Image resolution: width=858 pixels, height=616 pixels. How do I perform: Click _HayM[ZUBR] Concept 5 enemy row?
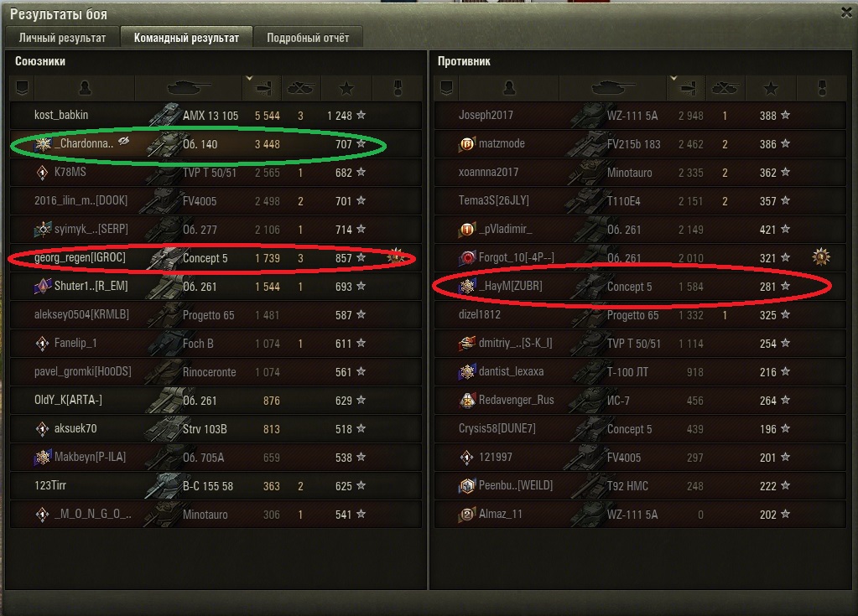coord(640,286)
